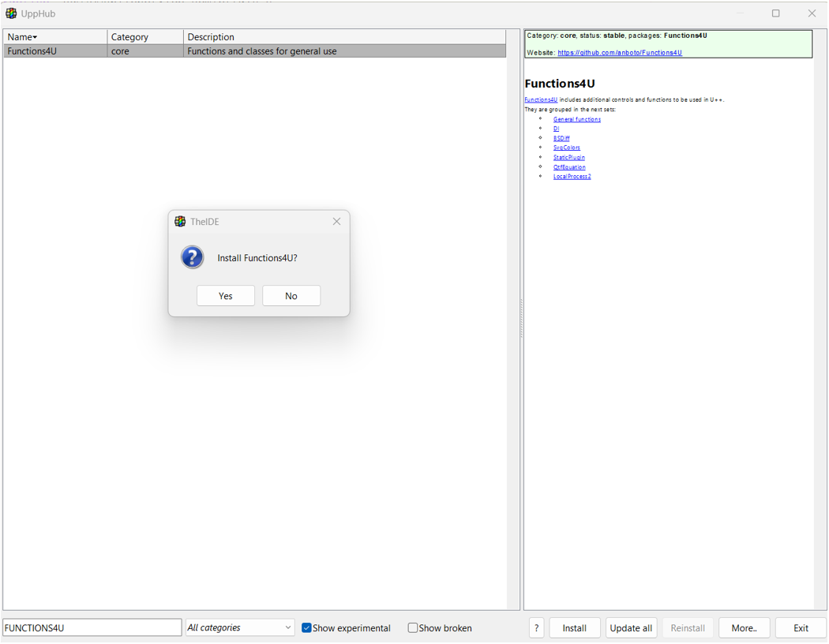
Task: Click the search field containing FUNCTIONS4U
Action: [91, 627]
